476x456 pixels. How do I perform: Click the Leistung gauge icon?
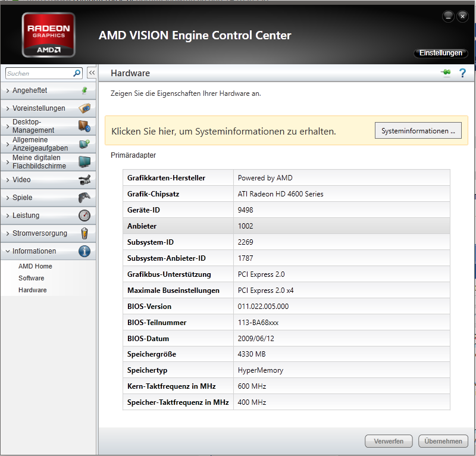[x=84, y=215]
